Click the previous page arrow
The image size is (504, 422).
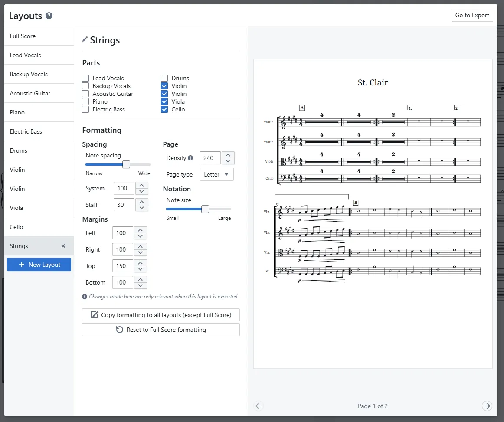259,406
